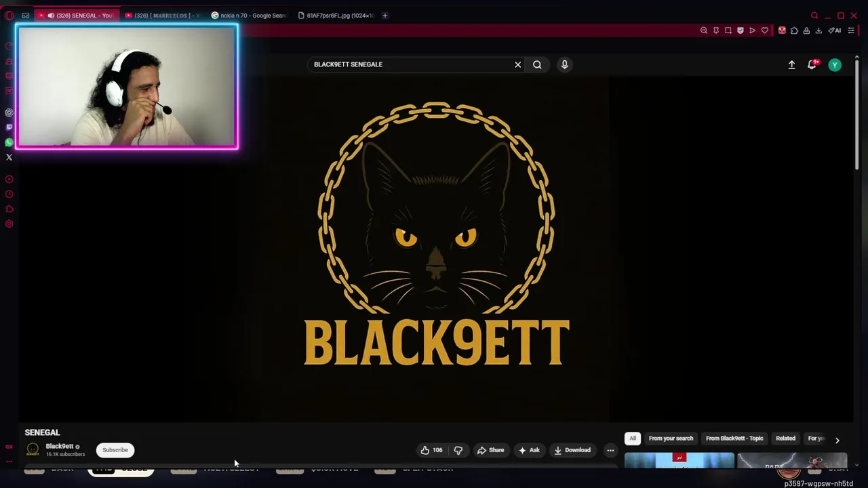Open the more actions three-dot menu
The image size is (868, 488).
coord(610,450)
